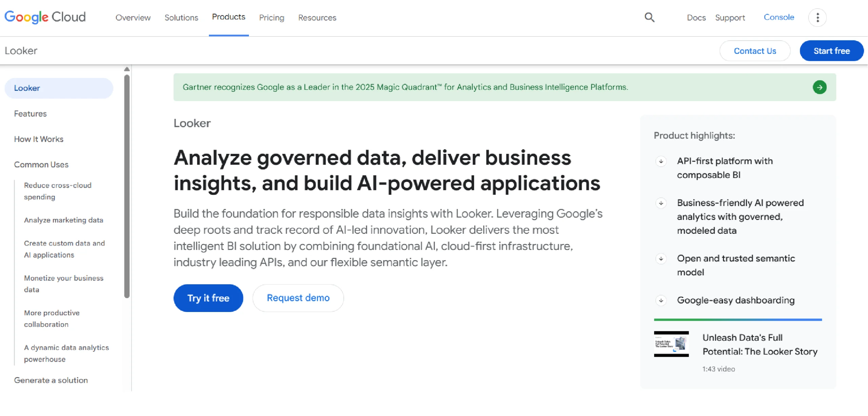Select "How It Works" in the sidebar

39,139
